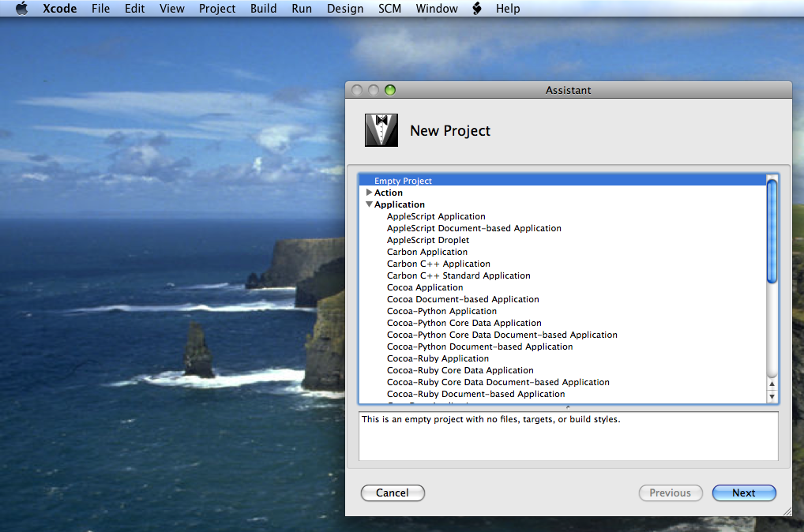
Task: Click the scroll up arrow in project list
Action: tap(772, 384)
